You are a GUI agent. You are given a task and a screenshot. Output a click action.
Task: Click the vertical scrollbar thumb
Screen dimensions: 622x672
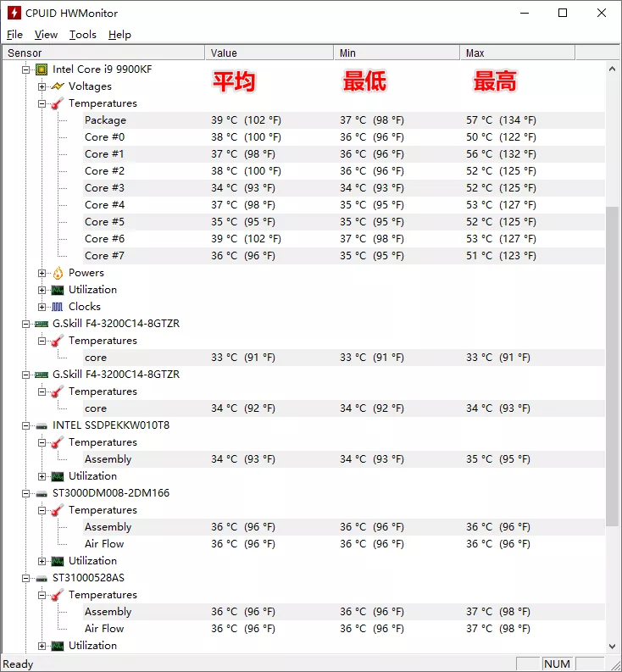(612, 367)
